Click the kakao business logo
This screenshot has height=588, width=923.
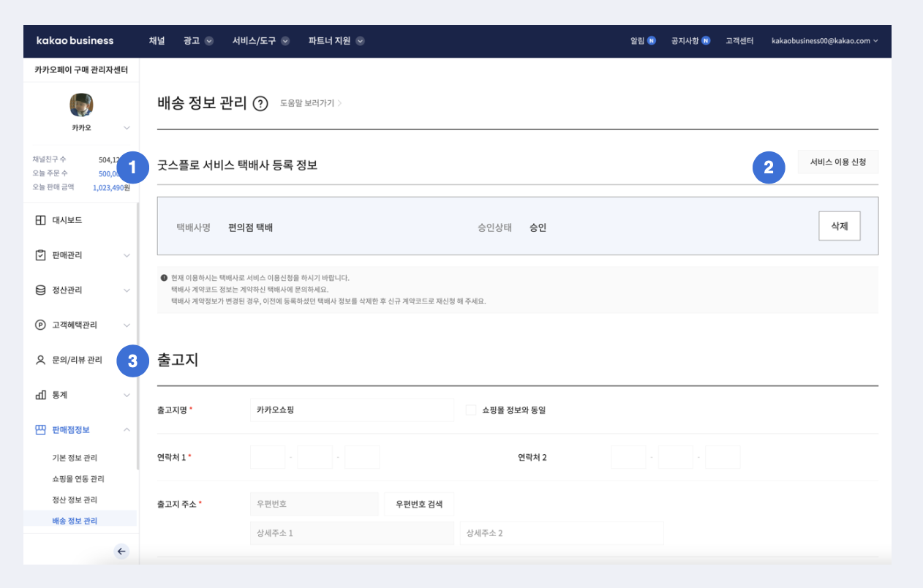pyautogui.click(x=75, y=41)
